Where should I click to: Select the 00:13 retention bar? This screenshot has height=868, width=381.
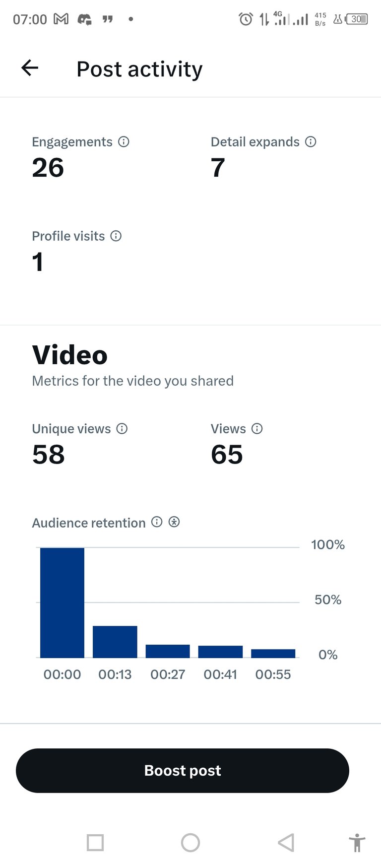pyautogui.click(x=115, y=642)
